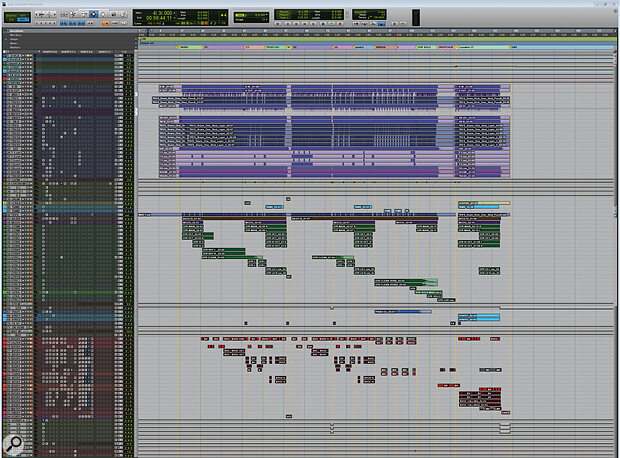Click the add marker plus button on Markers ruler
The image size is (620, 458).
pyautogui.click(x=136, y=47)
